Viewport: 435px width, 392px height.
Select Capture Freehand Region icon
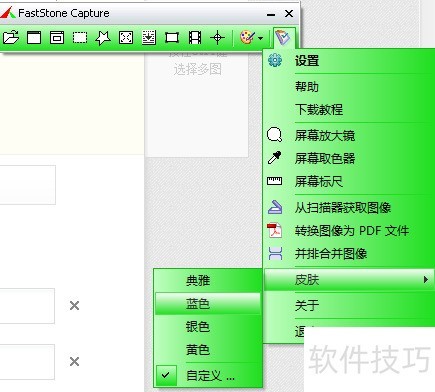(x=103, y=38)
